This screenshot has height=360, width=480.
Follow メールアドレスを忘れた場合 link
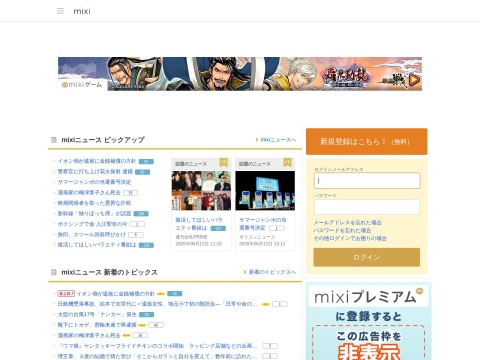pyautogui.click(x=347, y=222)
